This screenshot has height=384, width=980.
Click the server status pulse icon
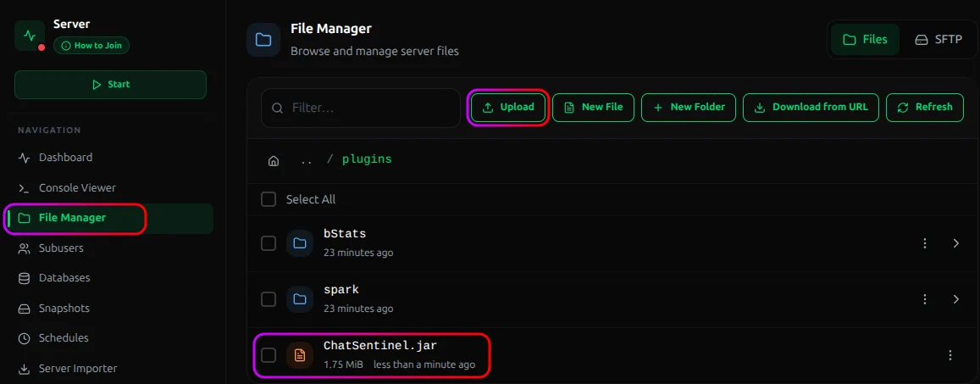click(x=30, y=36)
